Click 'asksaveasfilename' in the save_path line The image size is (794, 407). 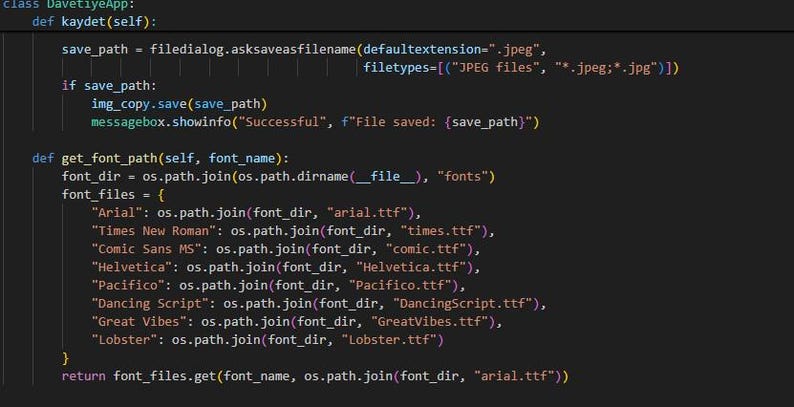point(294,50)
